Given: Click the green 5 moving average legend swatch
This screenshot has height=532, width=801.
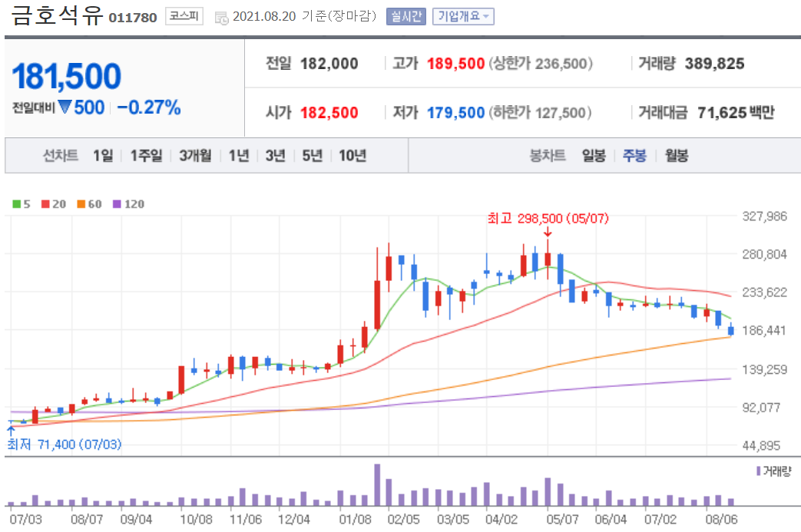Looking at the screenshot, I should click(17, 204).
